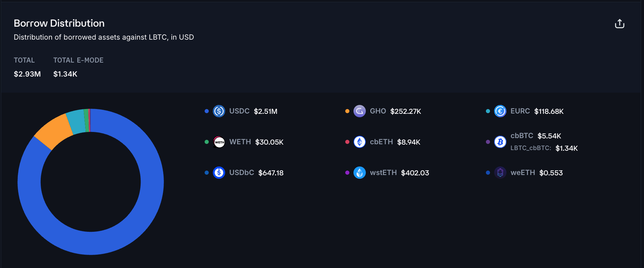The width and height of the screenshot is (644, 268).
Task: Select the GHO $252.27K legend label
Action: [x=395, y=111]
